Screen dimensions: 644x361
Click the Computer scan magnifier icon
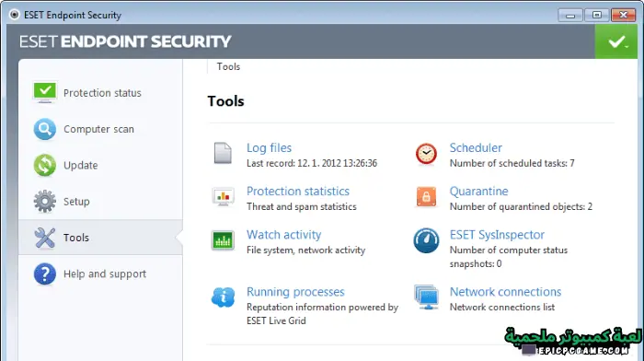pos(45,129)
